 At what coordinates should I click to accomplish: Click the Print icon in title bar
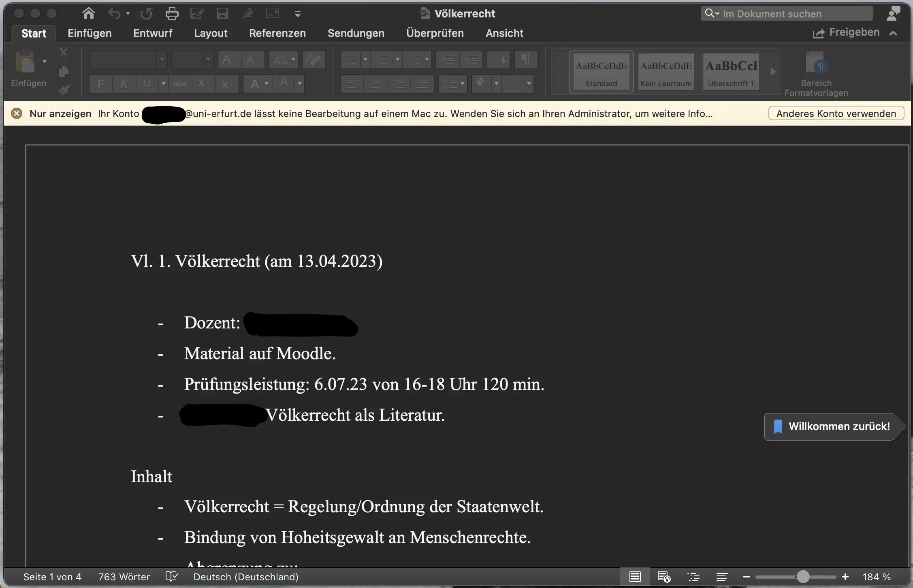(x=172, y=13)
